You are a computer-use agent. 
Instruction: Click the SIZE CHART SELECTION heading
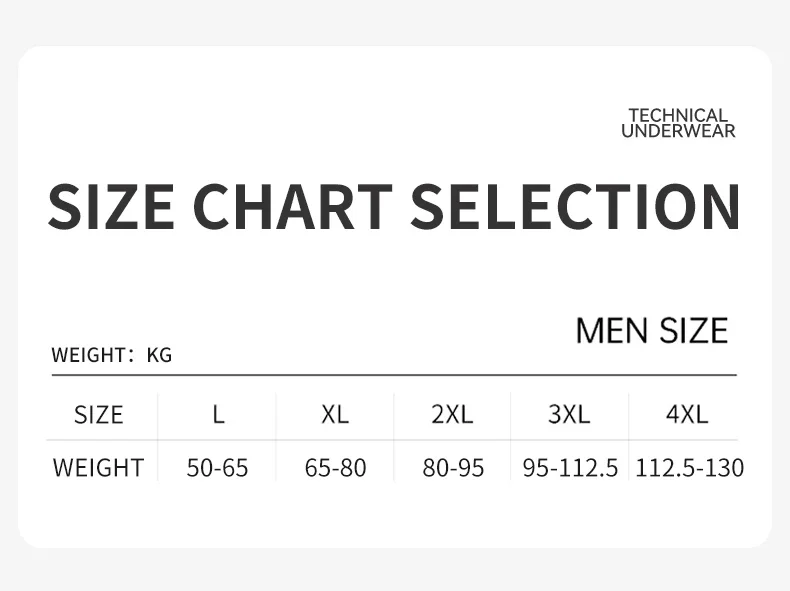pos(394,207)
